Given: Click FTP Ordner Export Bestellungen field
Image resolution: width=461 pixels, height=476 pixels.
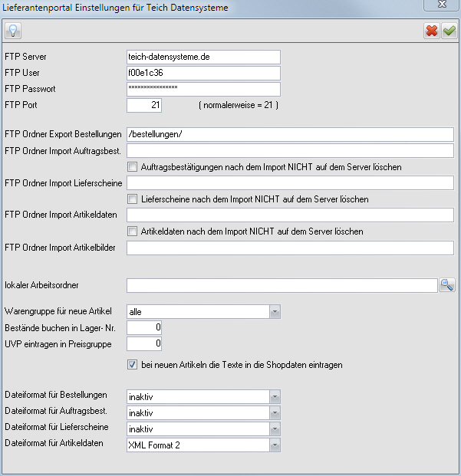Looking at the screenshot, I should click(290, 134).
